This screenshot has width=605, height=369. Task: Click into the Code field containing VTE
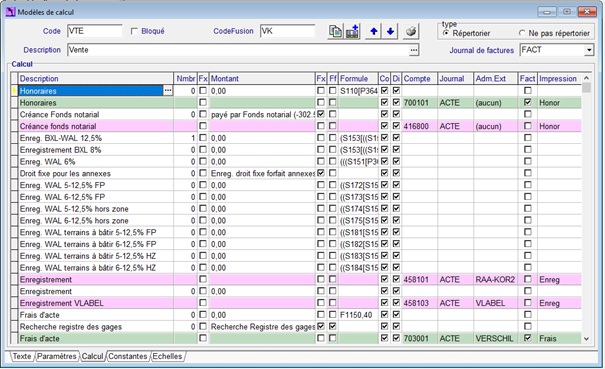[x=95, y=31]
